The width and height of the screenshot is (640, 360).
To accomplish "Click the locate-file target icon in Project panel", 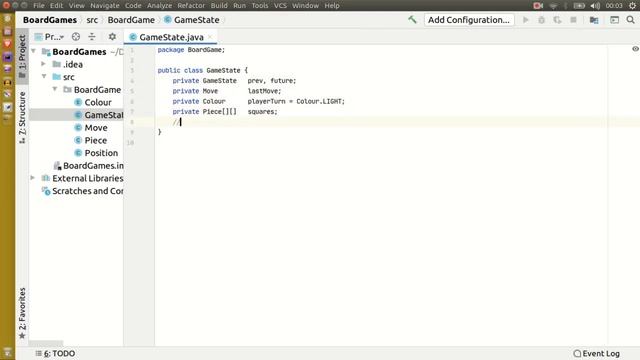I will 76,37.
